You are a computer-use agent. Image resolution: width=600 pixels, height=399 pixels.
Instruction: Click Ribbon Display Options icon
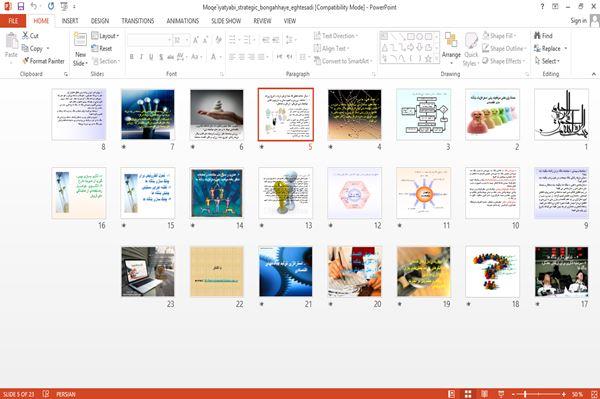(555, 6)
